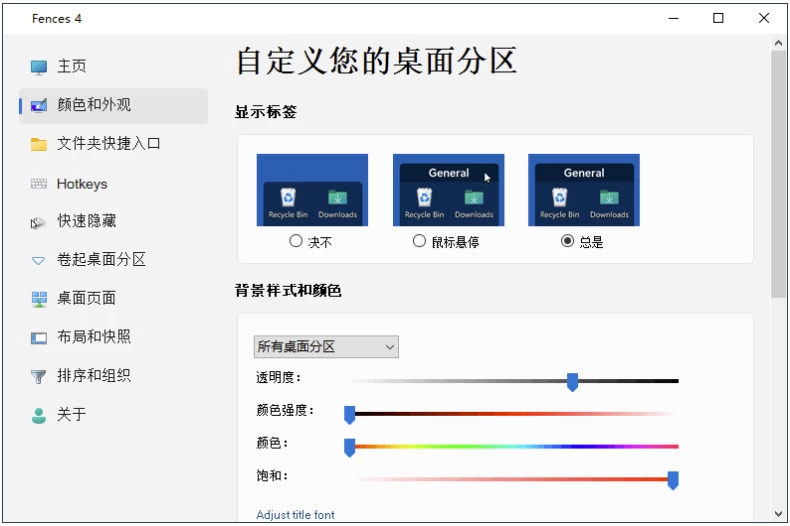This screenshot has width=790, height=526.
Task: Click the 透明度 slider handle
Action: [x=572, y=381]
